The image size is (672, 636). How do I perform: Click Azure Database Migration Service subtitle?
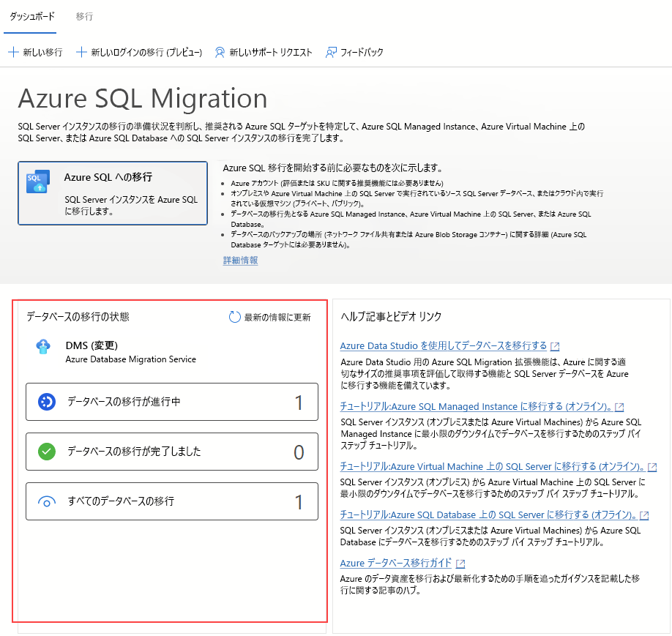click(131, 359)
